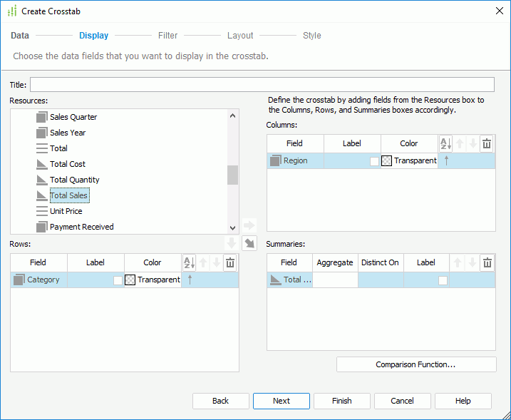Toggle the Label checkbox for Category row
The height and width of the screenshot is (420, 511).
(x=118, y=280)
